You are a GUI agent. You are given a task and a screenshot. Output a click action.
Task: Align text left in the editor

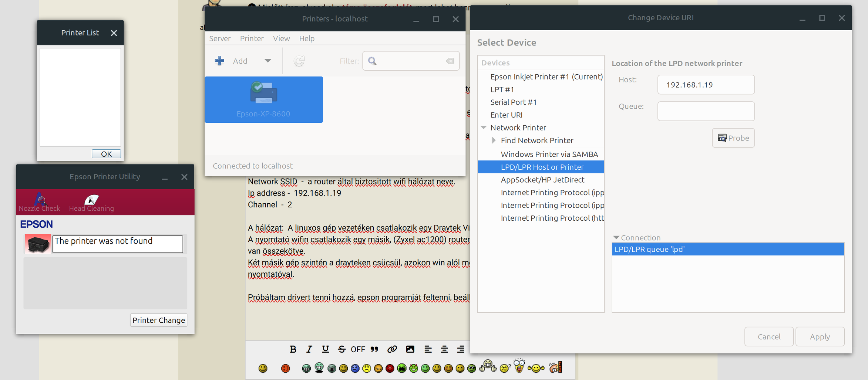[x=428, y=349]
